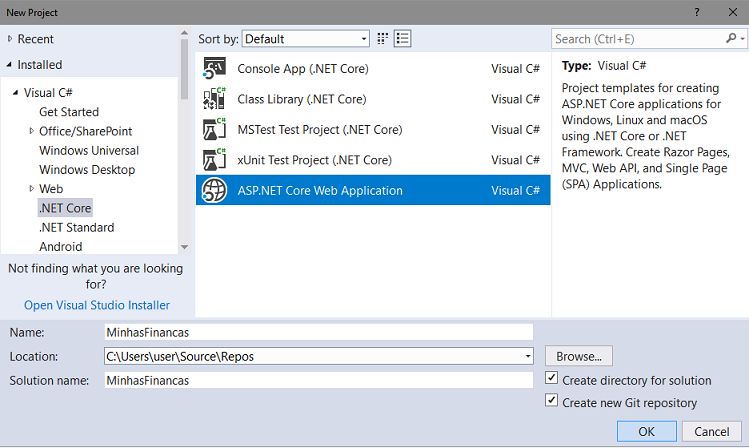
Task: Select Get Started in the tree
Action: pyautogui.click(x=69, y=112)
